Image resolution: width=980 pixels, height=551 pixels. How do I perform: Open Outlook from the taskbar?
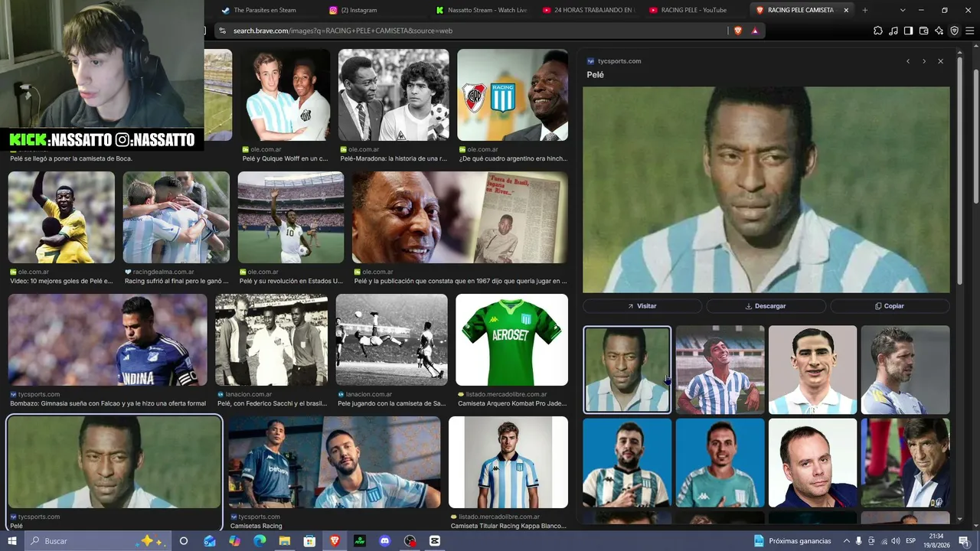209,541
